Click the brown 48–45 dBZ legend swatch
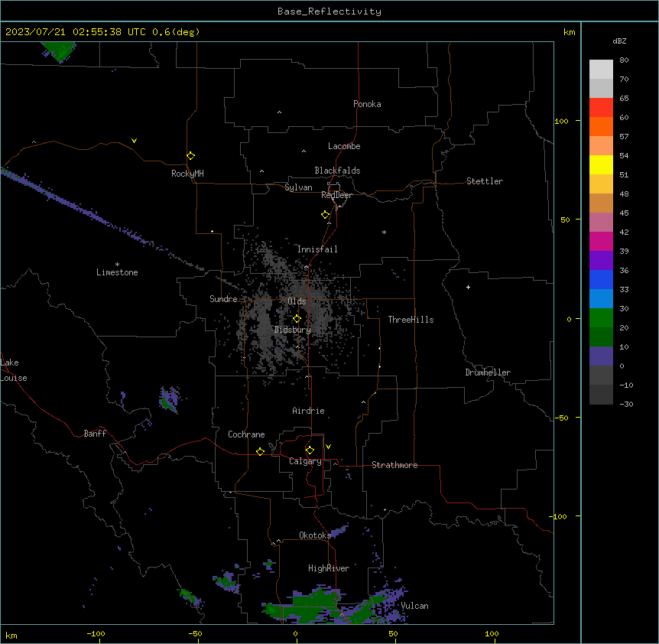This screenshot has width=659, height=644. click(601, 203)
